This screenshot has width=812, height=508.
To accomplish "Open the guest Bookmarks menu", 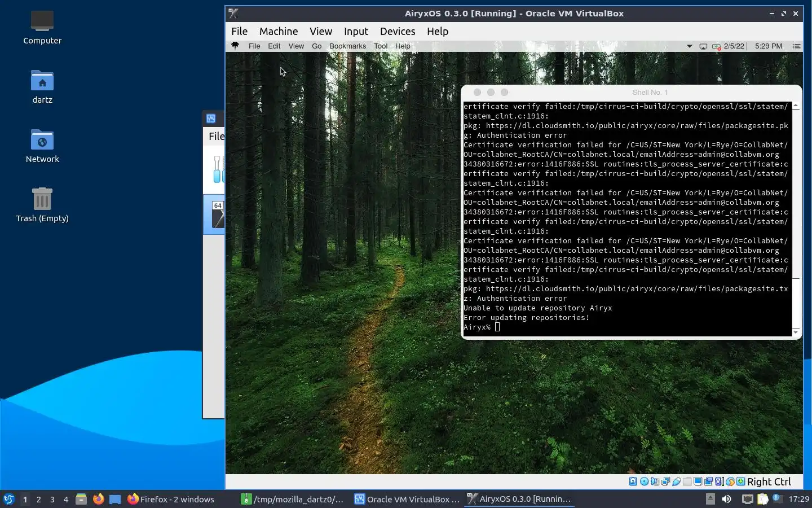I will (x=347, y=46).
